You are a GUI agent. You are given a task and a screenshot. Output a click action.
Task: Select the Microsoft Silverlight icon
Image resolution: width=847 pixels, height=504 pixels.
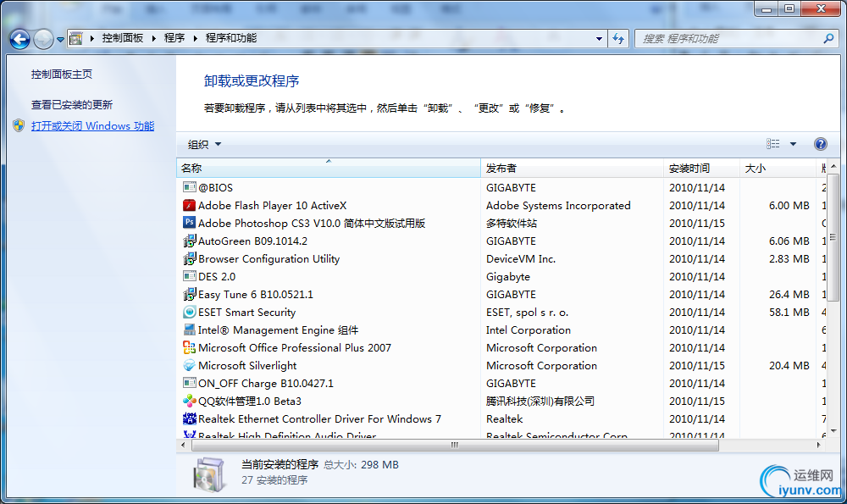pyautogui.click(x=190, y=365)
